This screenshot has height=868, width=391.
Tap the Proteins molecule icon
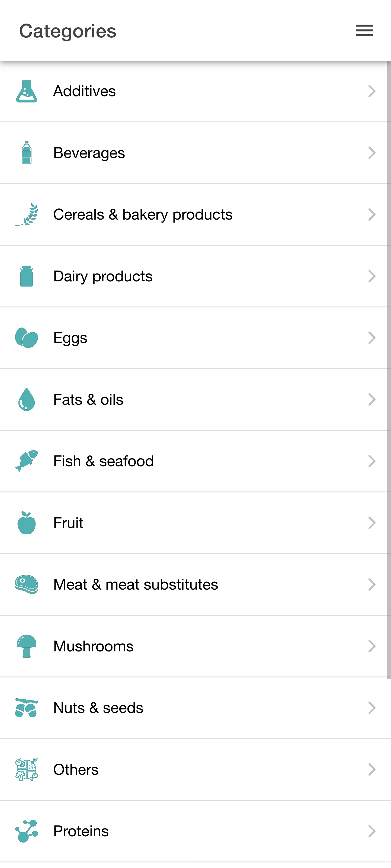coord(27,831)
